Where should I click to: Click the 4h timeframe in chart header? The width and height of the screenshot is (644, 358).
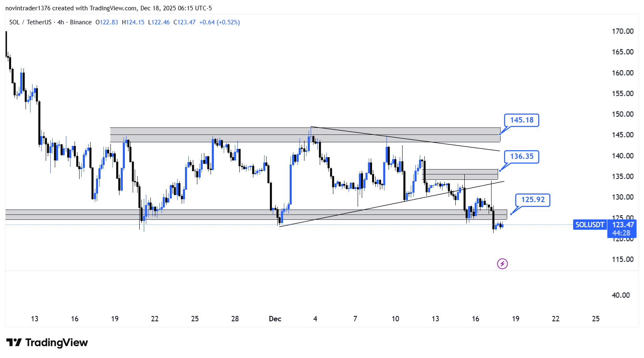point(61,22)
